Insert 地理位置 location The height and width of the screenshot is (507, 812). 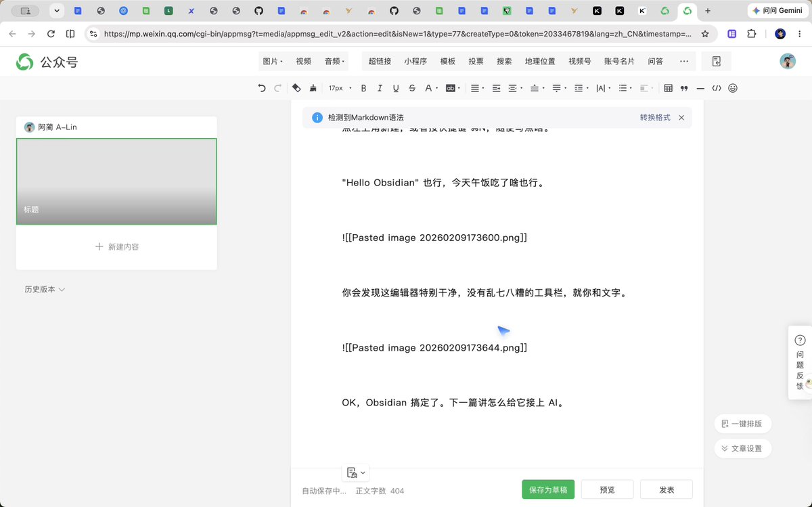(540, 61)
